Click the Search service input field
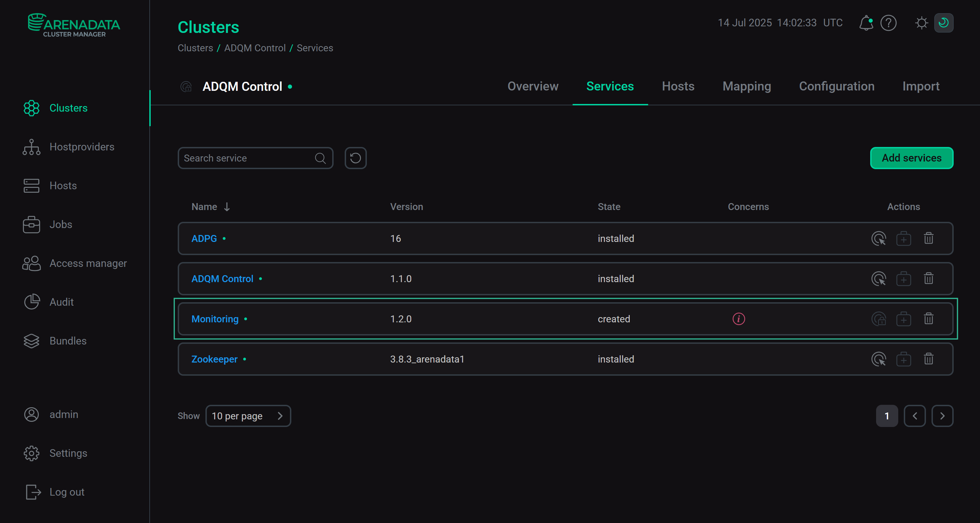 pyautogui.click(x=247, y=158)
